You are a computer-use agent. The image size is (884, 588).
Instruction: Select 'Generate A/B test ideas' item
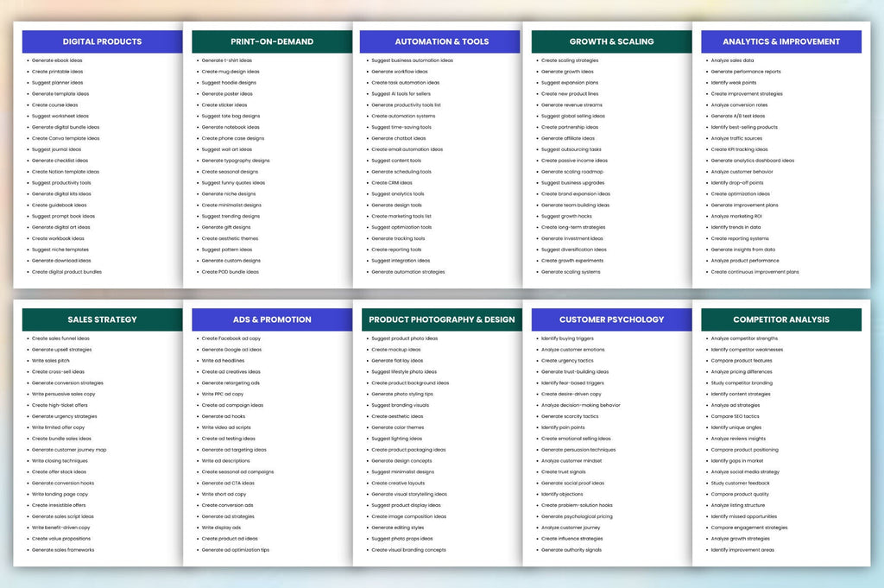(x=738, y=117)
